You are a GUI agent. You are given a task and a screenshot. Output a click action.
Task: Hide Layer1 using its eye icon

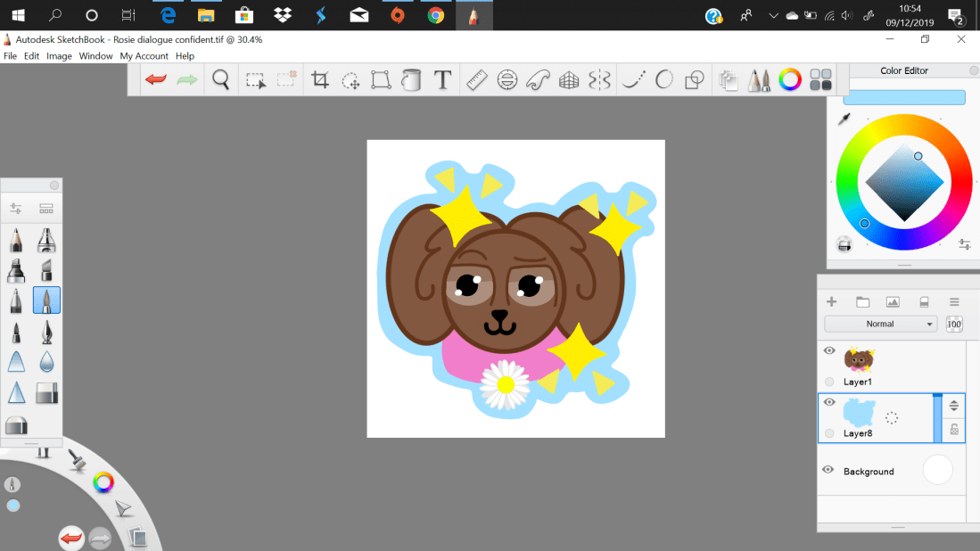pyautogui.click(x=829, y=350)
